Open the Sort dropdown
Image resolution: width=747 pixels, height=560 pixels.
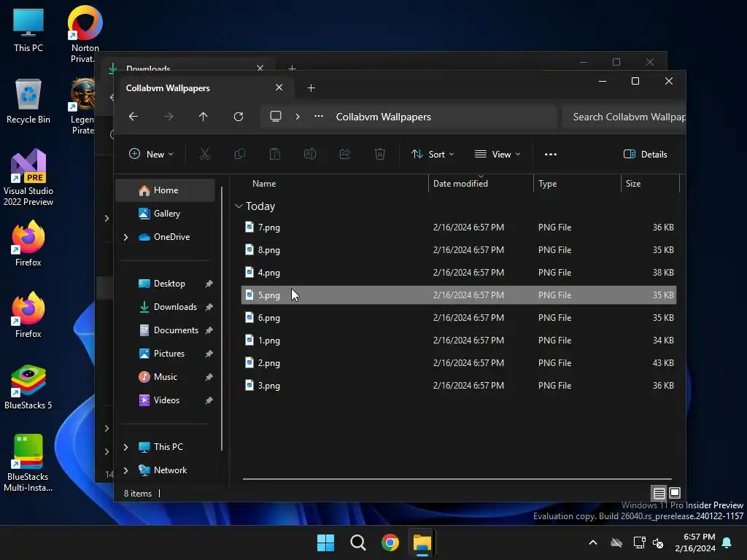tap(433, 155)
